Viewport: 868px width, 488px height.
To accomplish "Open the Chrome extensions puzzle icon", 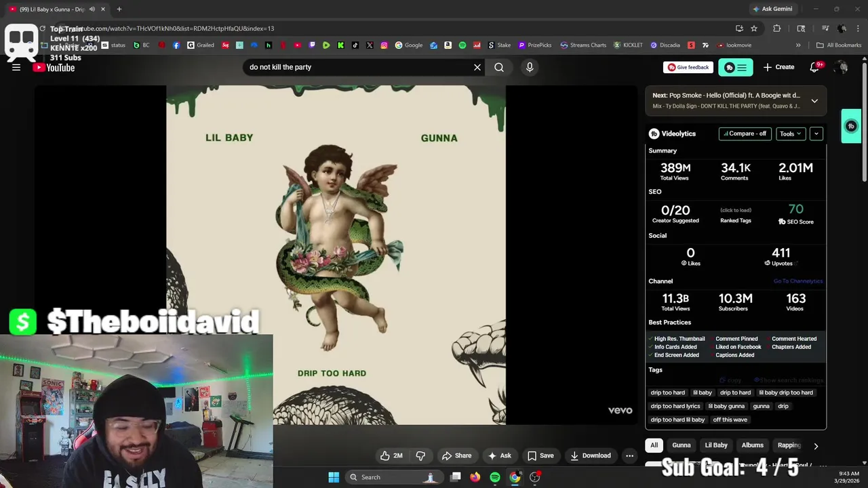I will point(777,28).
